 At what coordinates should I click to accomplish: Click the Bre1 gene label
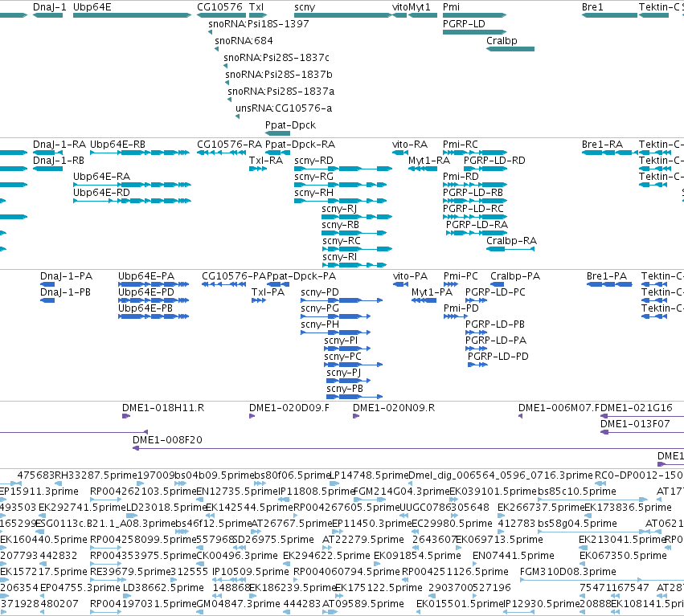pos(592,7)
